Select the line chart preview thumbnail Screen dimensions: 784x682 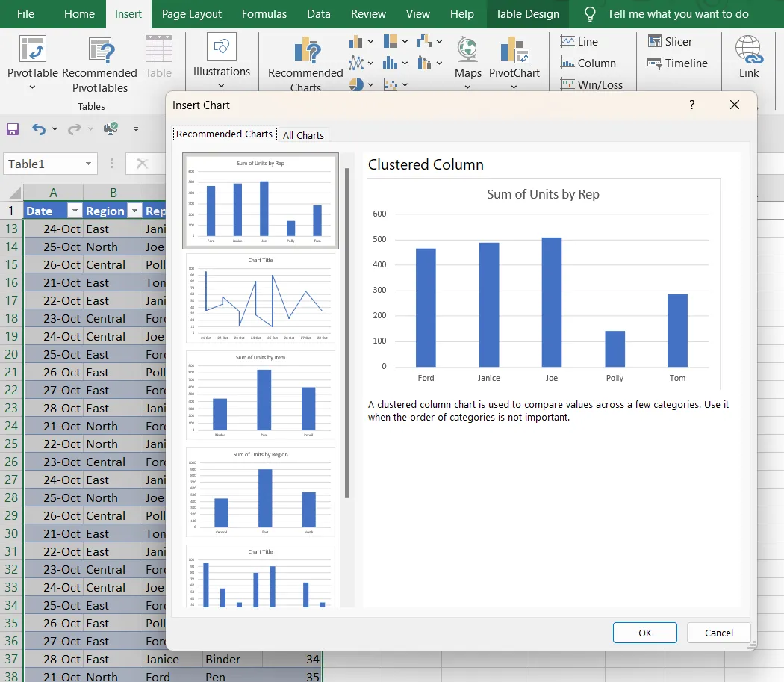click(x=260, y=297)
